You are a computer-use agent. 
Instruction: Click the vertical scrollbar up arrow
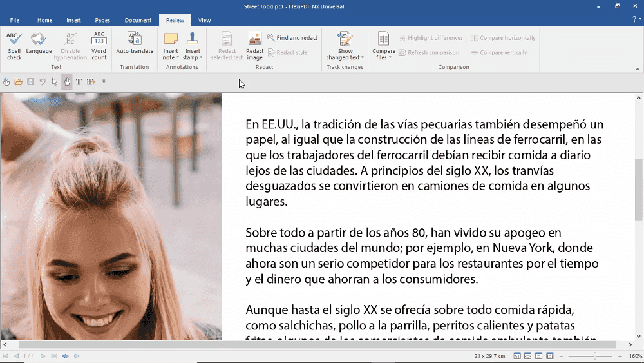pyautogui.click(x=639, y=98)
